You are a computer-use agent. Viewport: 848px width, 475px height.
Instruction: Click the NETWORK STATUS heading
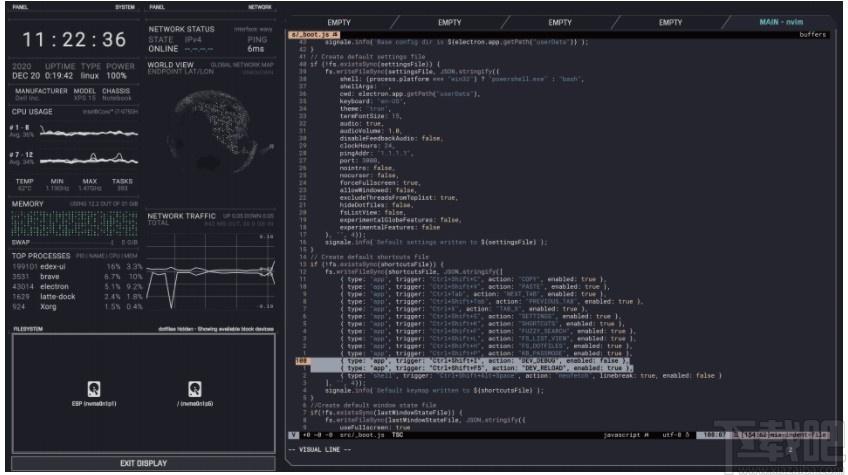click(x=181, y=29)
